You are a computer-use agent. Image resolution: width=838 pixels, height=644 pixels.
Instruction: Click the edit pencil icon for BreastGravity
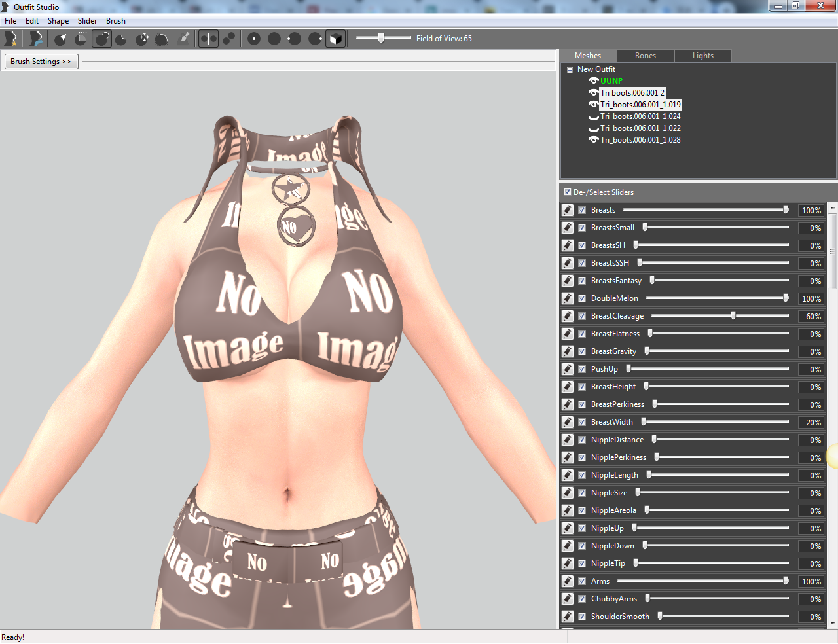[x=568, y=351]
